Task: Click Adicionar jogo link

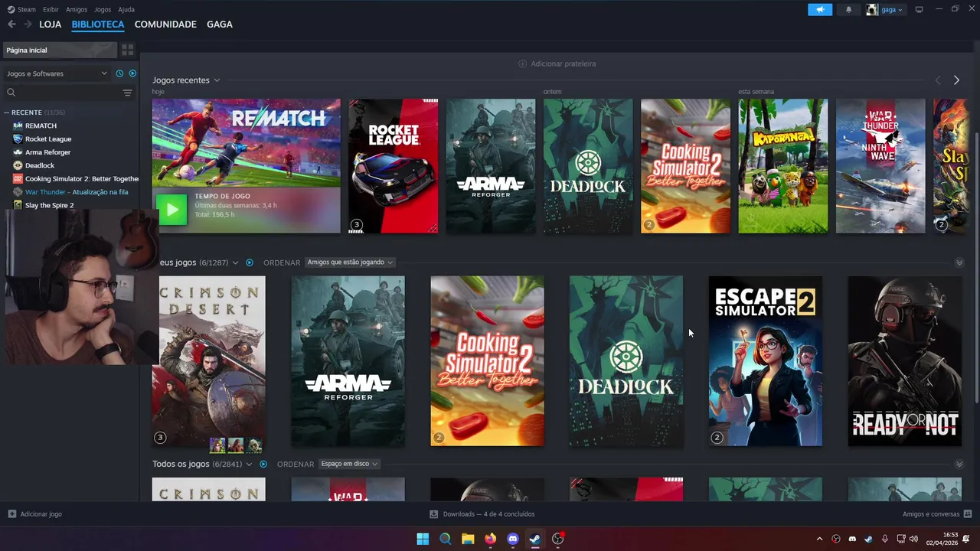Action: pos(41,514)
